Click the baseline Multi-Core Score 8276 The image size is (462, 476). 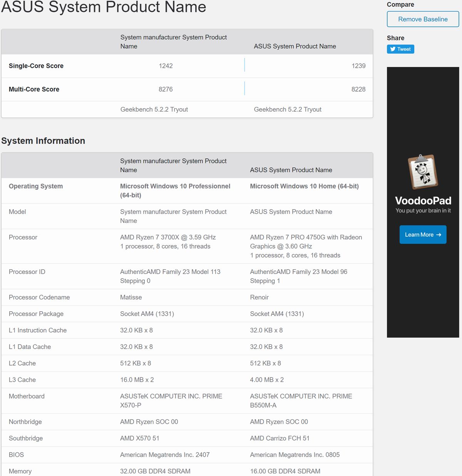click(166, 89)
